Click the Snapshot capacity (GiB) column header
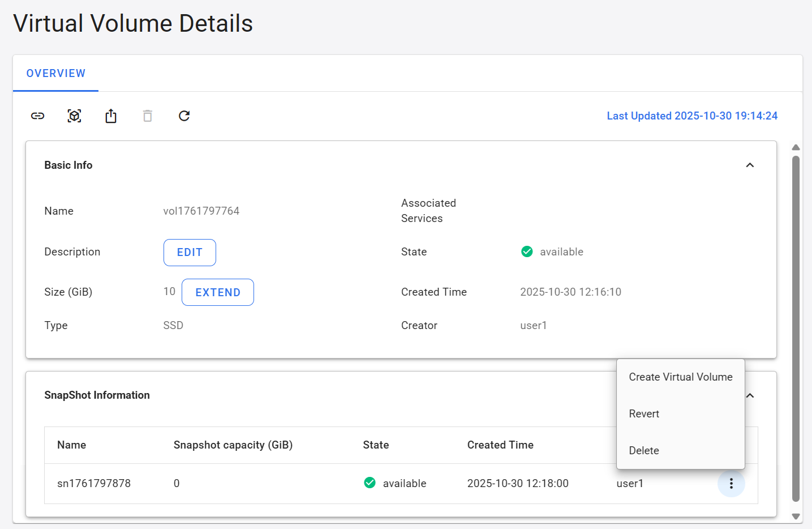 pos(233,445)
